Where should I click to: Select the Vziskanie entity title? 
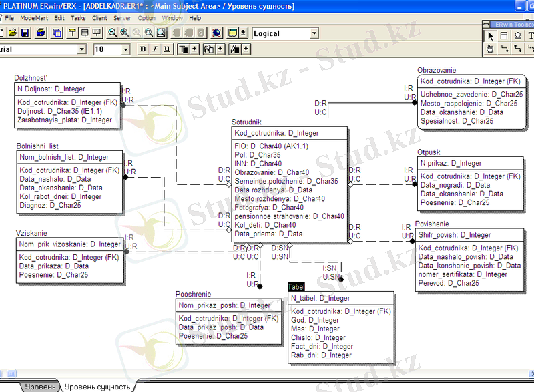point(31,233)
